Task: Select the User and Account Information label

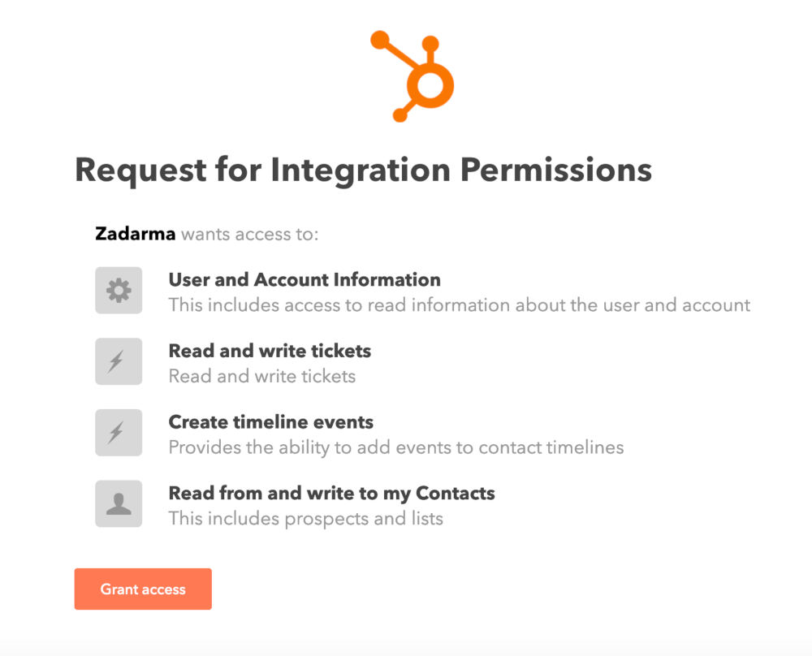Action: (x=304, y=279)
